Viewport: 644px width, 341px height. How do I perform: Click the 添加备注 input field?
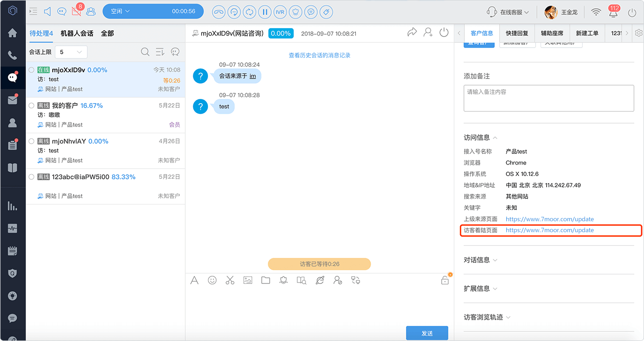(x=549, y=98)
